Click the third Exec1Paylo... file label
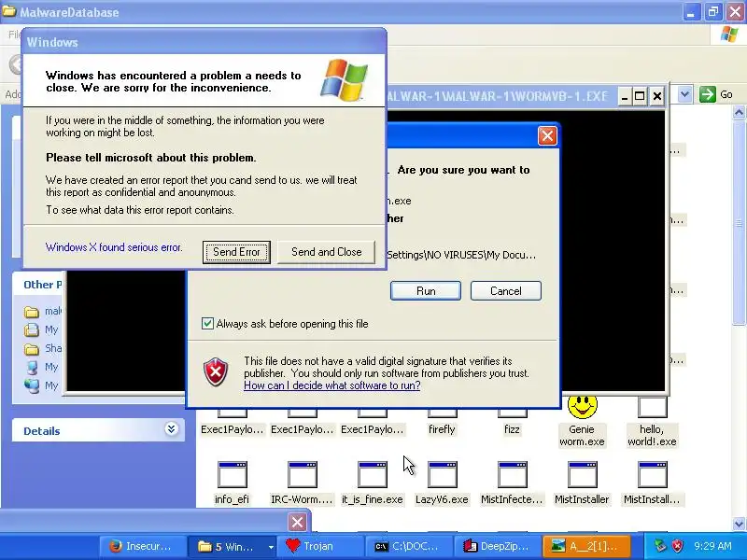 372,429
